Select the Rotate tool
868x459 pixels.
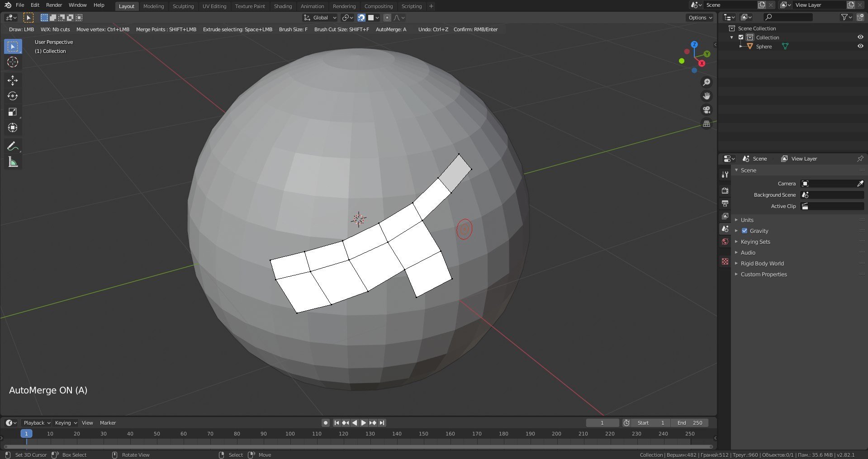[x=13, y=96]
